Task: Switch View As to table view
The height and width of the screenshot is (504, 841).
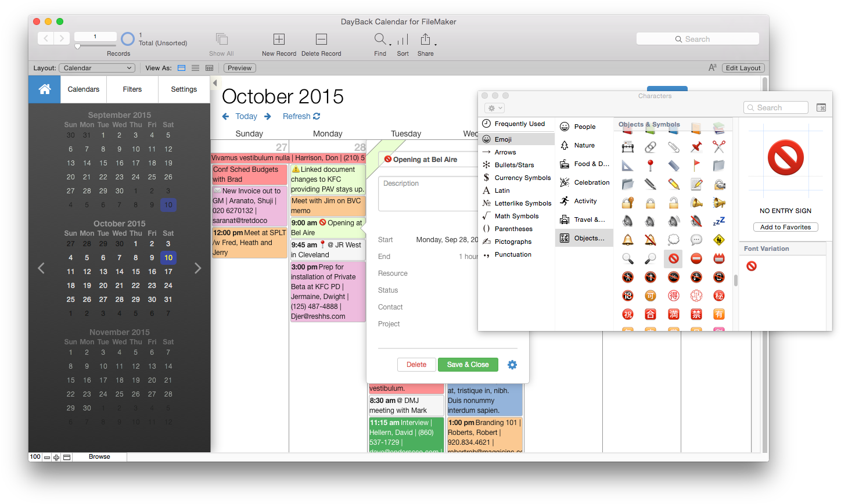Action: point(210,68)
